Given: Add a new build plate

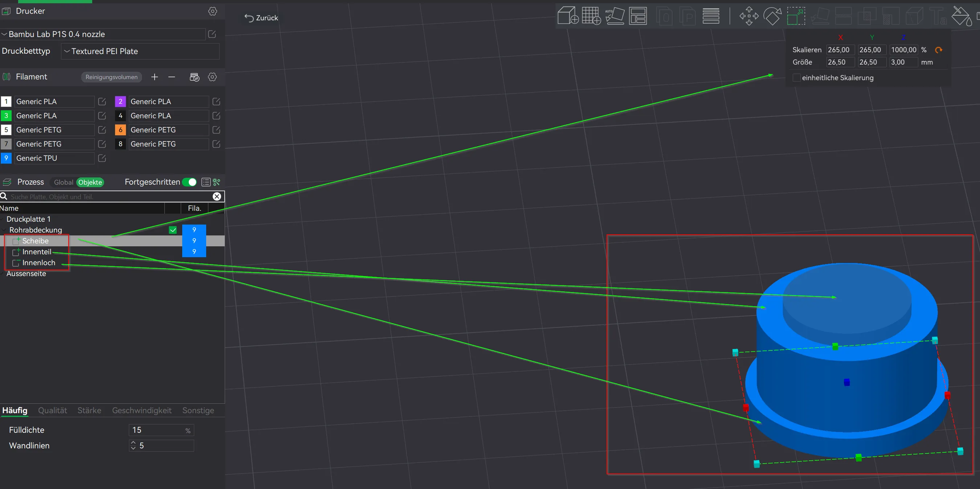Looking at the screenshot, I should [591, 16].
